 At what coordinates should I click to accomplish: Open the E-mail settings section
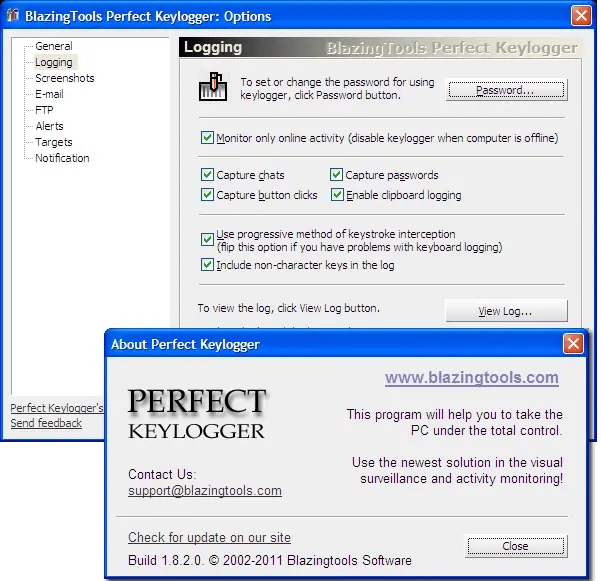[x=49, y=94]
